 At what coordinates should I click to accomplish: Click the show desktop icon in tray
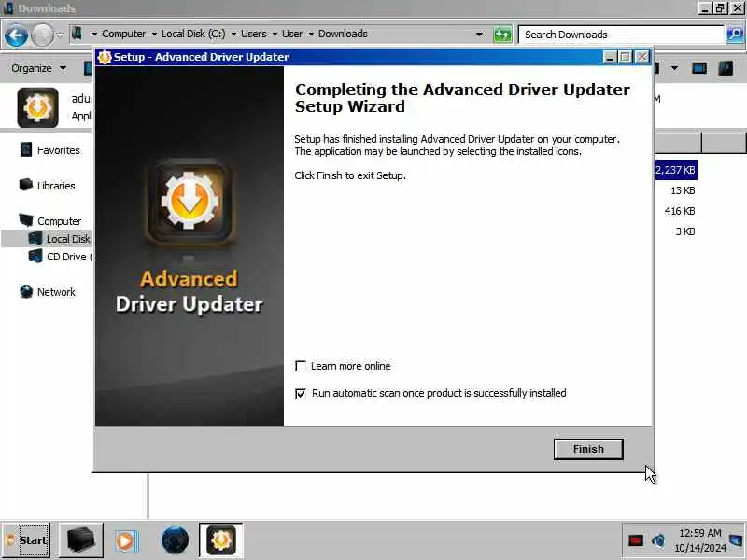tap(736, 540)
